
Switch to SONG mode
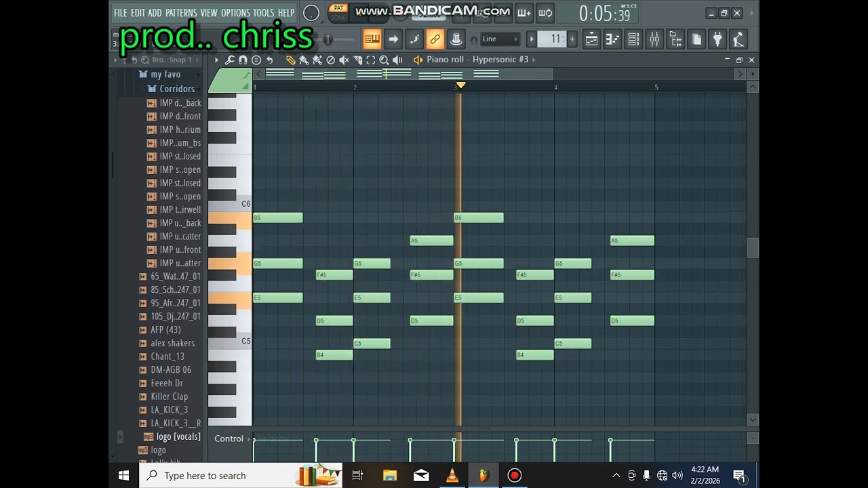338,18
